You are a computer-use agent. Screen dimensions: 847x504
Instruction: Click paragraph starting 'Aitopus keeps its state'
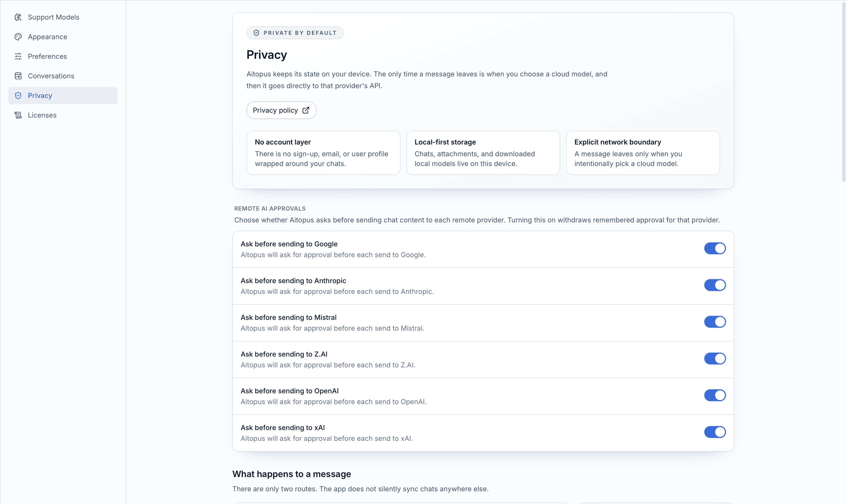[427, 80]
